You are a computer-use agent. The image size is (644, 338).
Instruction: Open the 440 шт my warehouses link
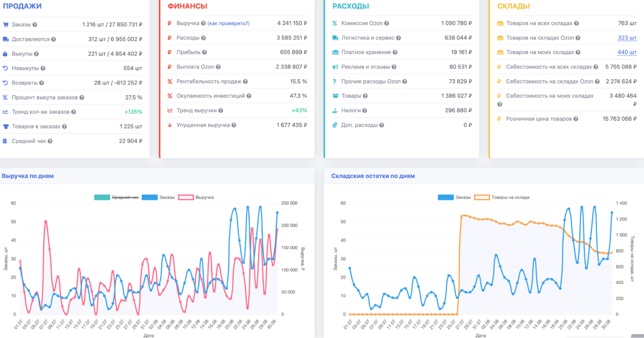pyautogui.click(x=627, y=52)
